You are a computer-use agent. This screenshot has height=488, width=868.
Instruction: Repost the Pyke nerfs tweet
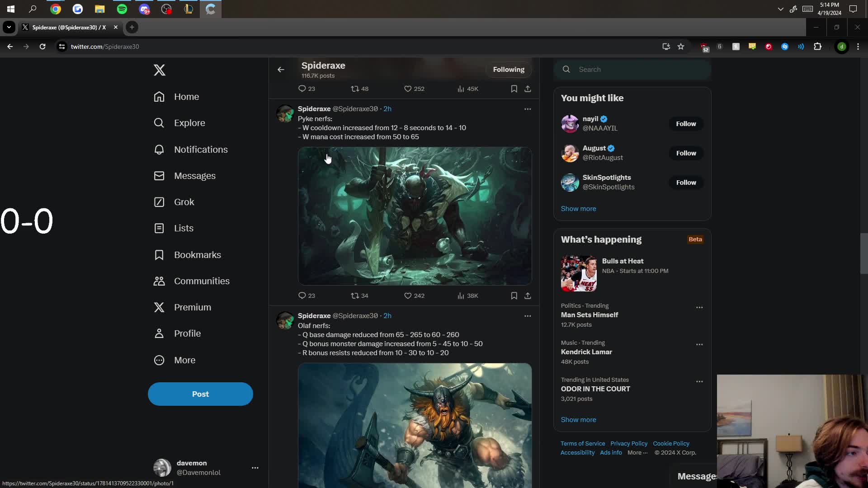[x=359, y=296]
